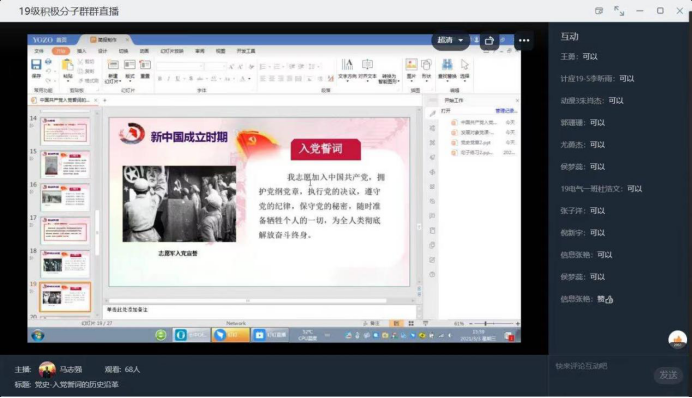Toggle Italic formatting button
Viewport: 692px width, 398px height.
[x=168, y=79]
